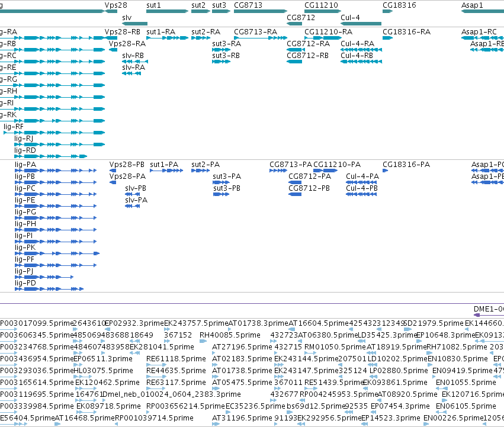Select the lig-PK protein feature
Viewport: 504px width, 427px height.
[x=57, y=253]
